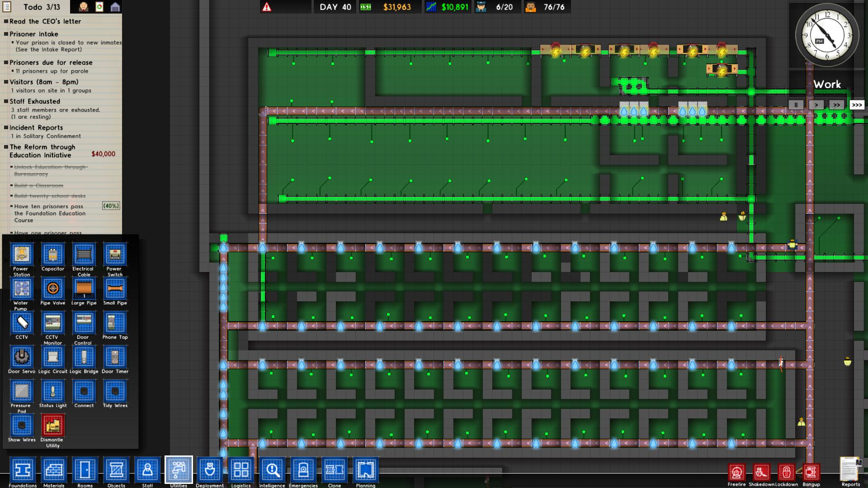Click the clock showing Work regime

[826, 35]
